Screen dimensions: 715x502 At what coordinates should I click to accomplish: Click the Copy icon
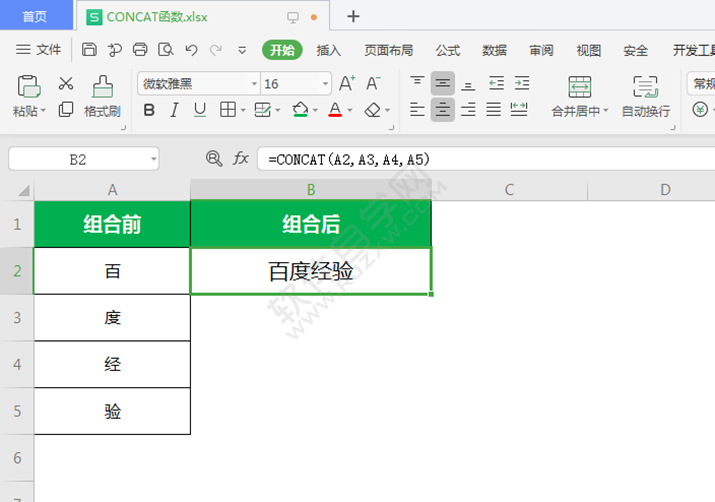(x=66, y=109)
